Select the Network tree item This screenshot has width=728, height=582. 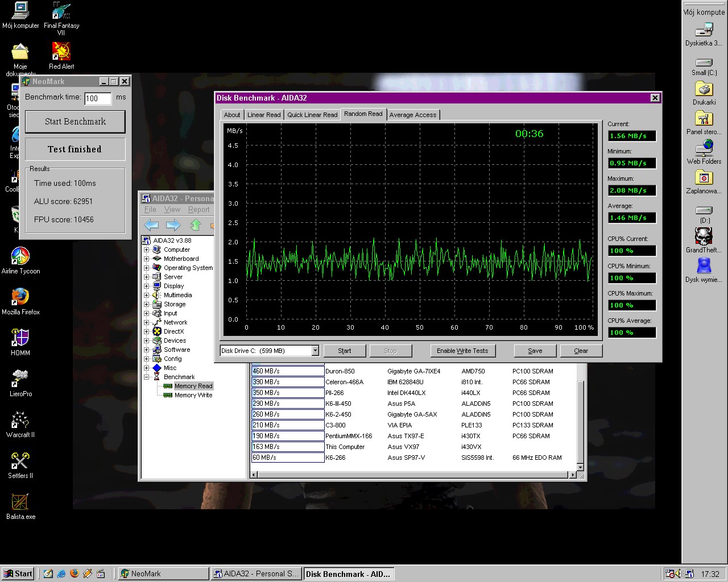tap(175, 322)
